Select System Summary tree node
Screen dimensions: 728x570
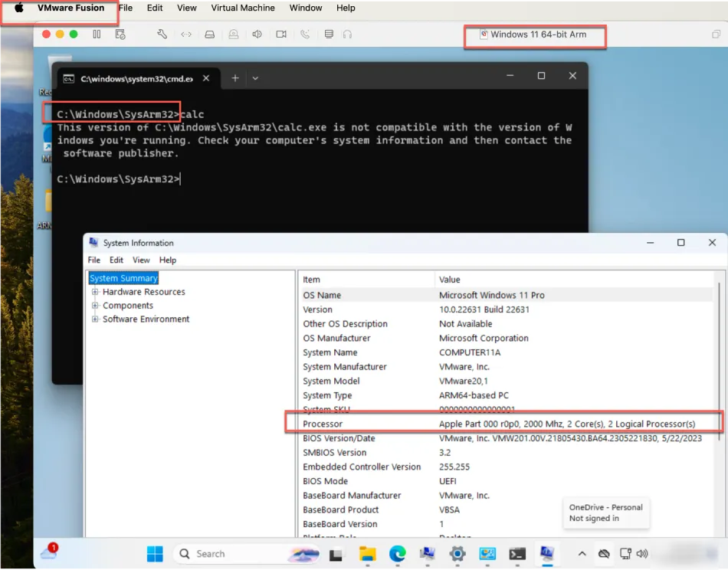click(x=123, y=278)
